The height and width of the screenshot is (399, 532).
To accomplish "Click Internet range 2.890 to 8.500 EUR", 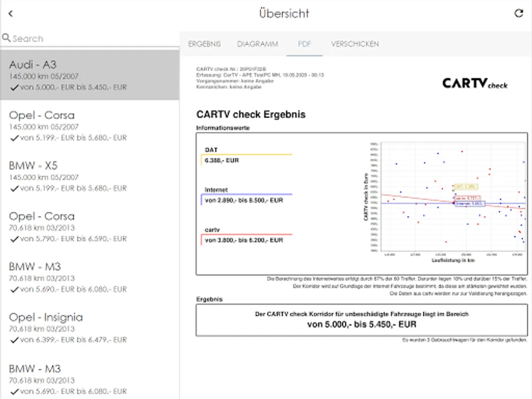I will (244, 200).
